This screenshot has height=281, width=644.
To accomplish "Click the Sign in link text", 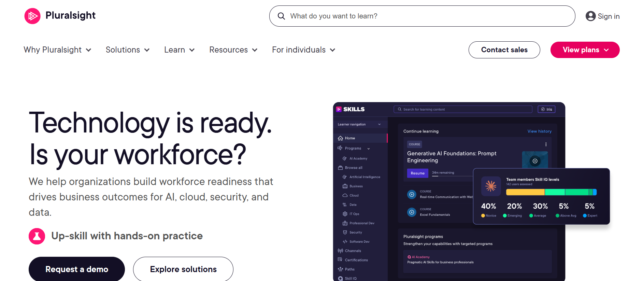I will pos(609,16).
